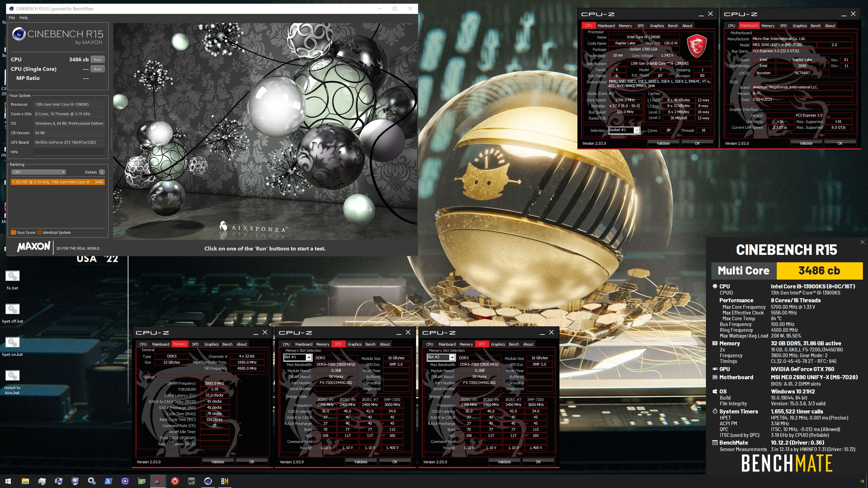Run the CPU multi-core test

98,60
